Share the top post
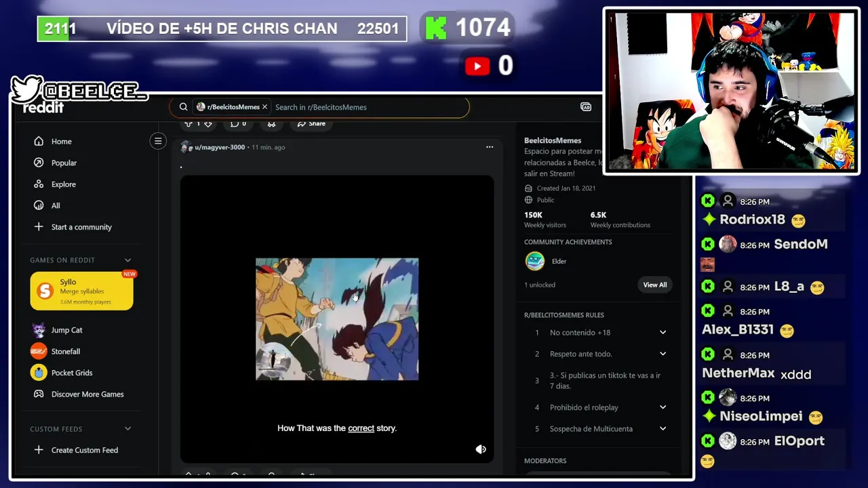This screenshot has width=868, height=488. (x=311, y=123)
